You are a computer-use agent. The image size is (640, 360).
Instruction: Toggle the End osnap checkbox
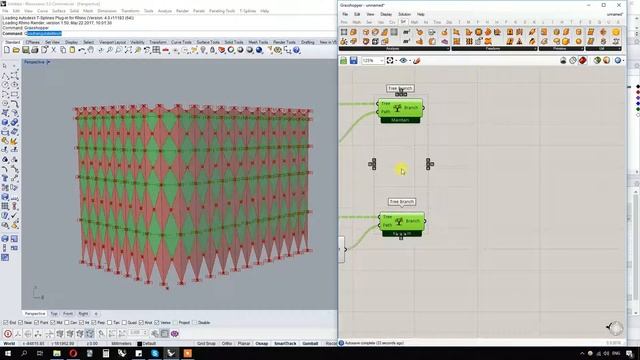5,322
